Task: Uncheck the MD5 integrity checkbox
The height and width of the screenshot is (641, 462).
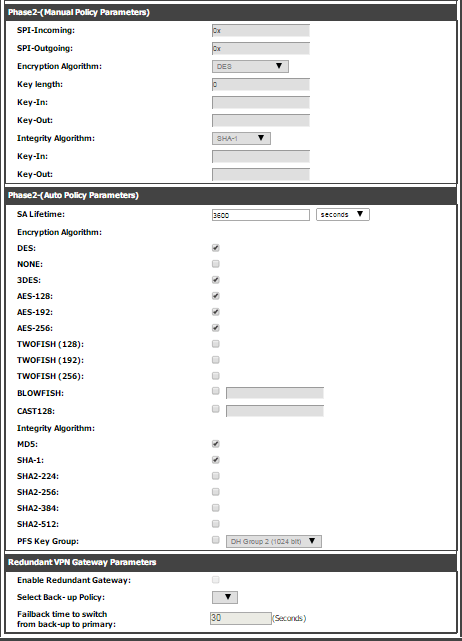Action: click(215, 444)
